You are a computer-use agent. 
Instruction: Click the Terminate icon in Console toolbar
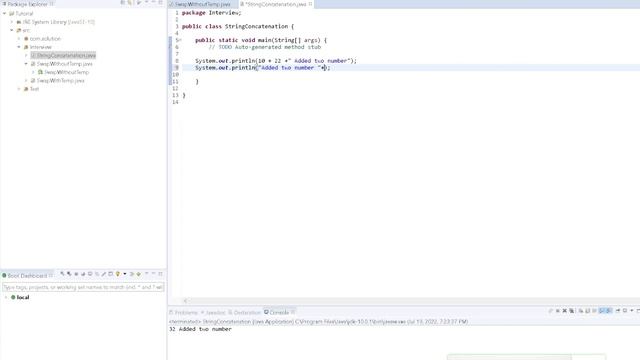click(x=558, y=311)
